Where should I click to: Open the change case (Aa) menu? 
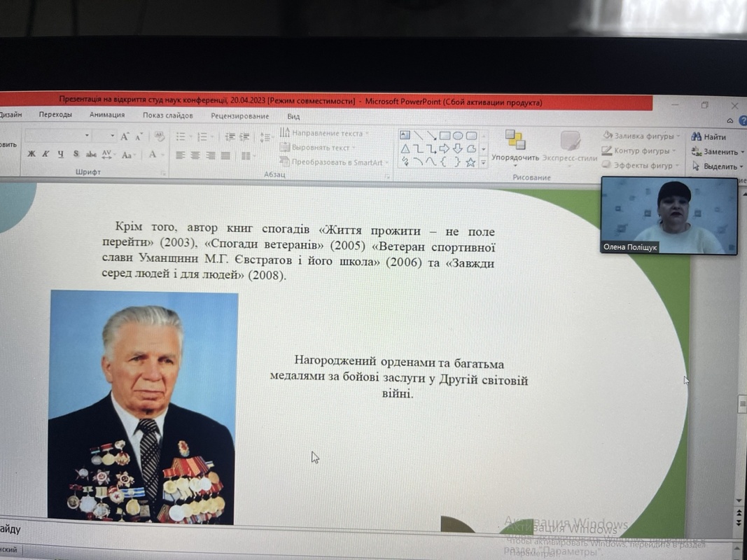pyautogui.click(x=128, y=155)
